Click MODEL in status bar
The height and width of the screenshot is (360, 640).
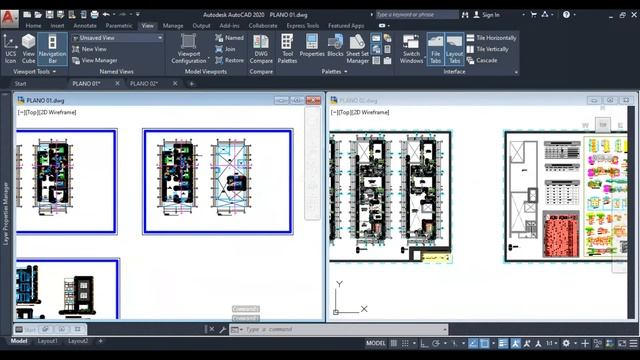pyautogui.click(x=376, y=343)
